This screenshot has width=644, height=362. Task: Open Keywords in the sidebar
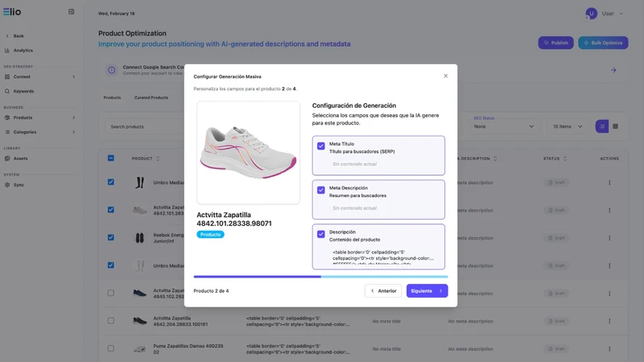23,91
